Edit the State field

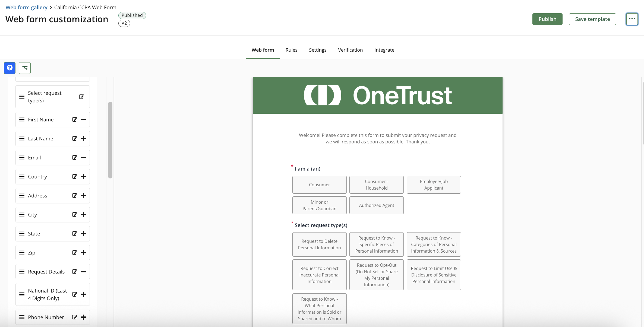tap(75, 234)
